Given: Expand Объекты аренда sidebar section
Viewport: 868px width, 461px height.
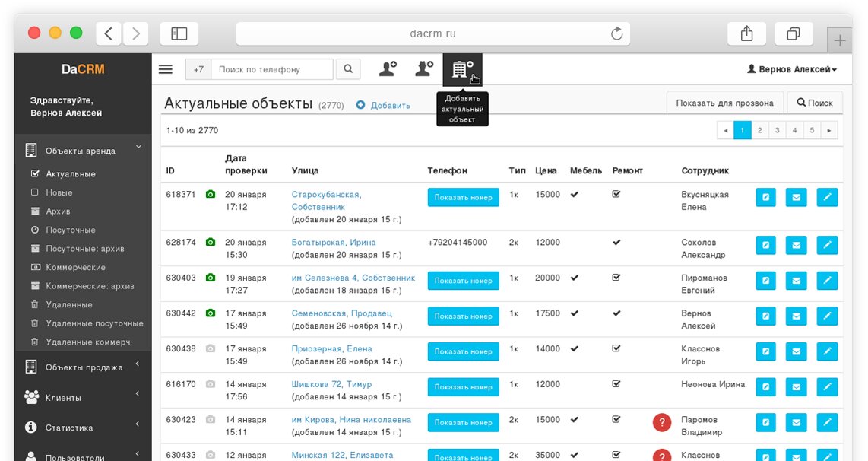Looking at the screenshot, I should 83,150.
